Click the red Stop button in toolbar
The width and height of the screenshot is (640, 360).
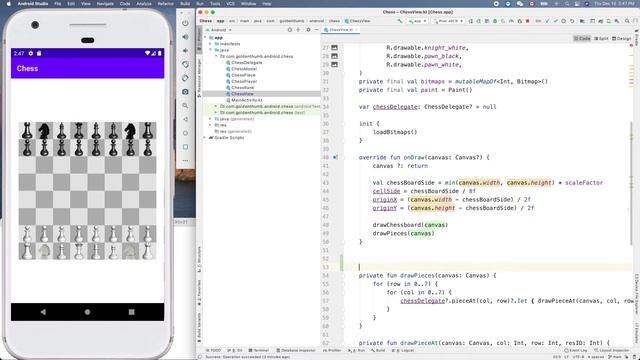(x=527, y=21)
